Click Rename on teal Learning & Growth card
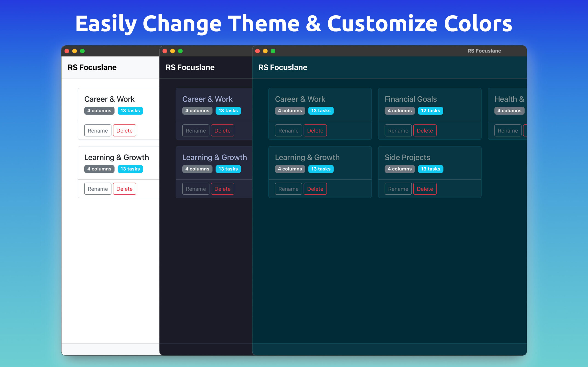 click(288, 189)
